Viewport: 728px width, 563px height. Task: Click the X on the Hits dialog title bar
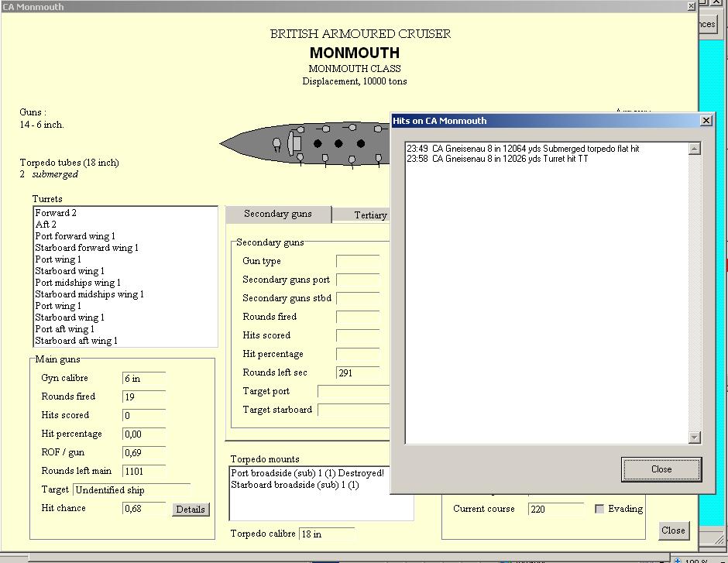[706, 121]
